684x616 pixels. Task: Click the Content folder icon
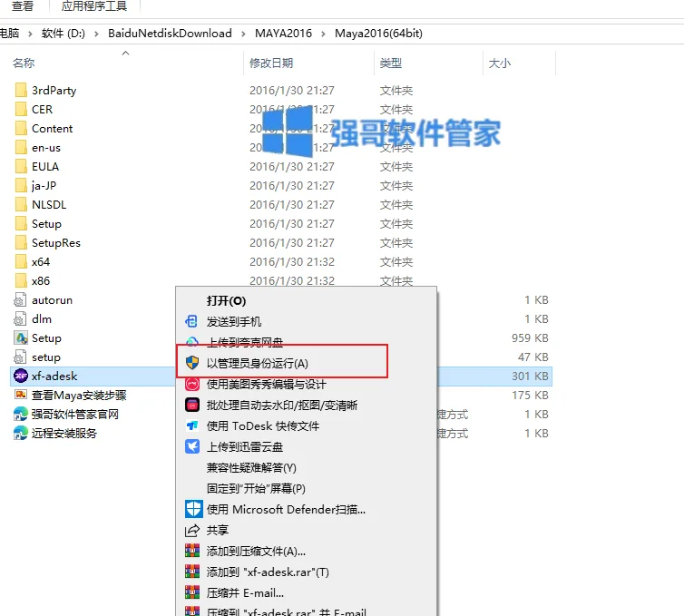(x=21, y=128)
